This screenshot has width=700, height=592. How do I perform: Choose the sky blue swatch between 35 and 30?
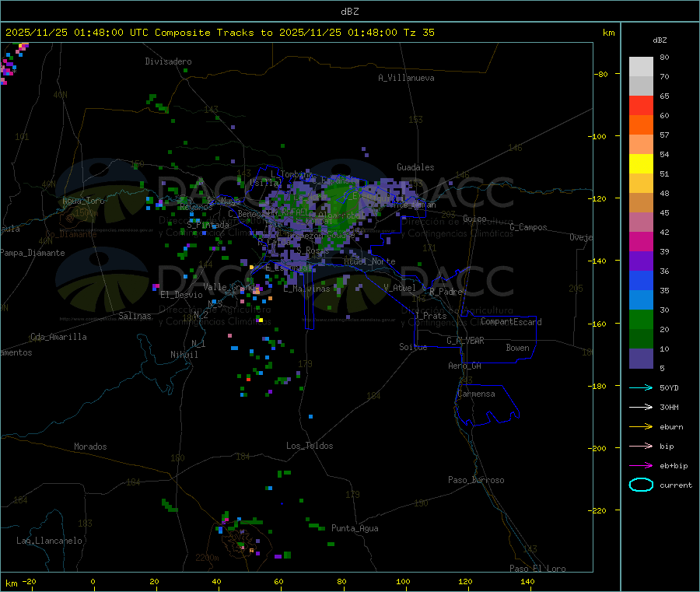tap(641, 300)
